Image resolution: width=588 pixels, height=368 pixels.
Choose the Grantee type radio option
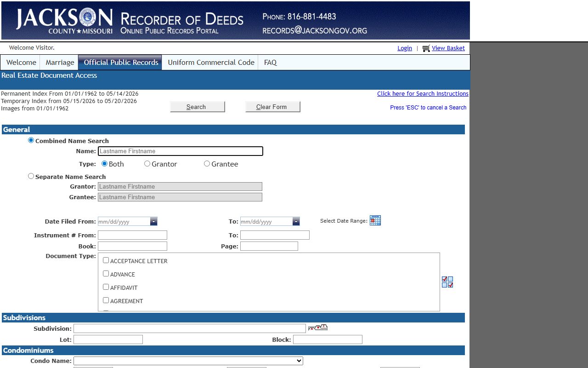(207, 163)
